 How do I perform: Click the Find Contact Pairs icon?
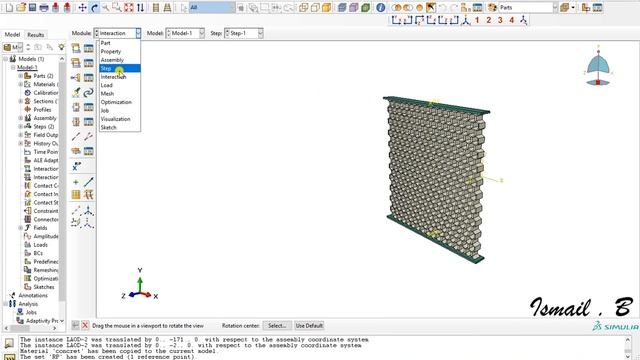point(76,93)
